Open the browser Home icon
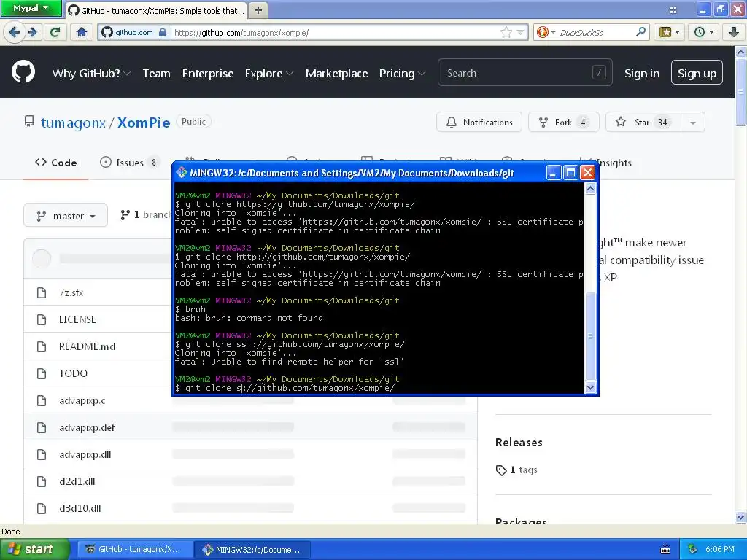Image resolution: width=747 pixels, height=560 pixels. 82,32
